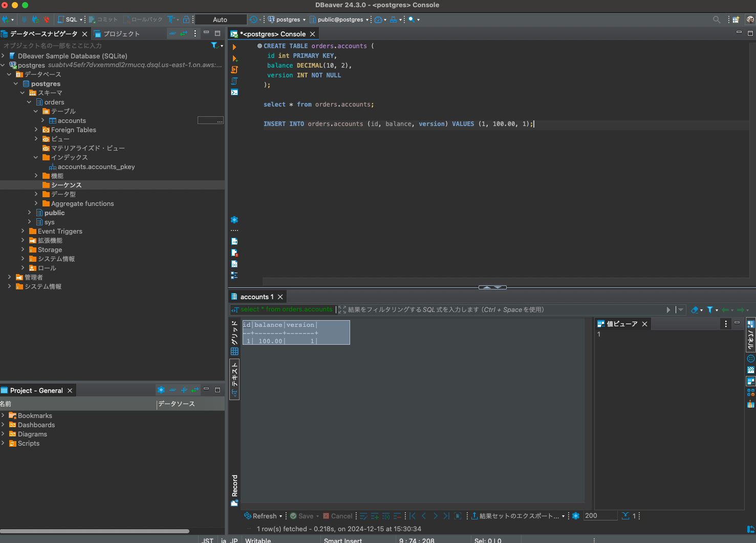This screenshot has height=543, width=756.
Task: Click the fetch size 200 field
Action: click(600, 516)
